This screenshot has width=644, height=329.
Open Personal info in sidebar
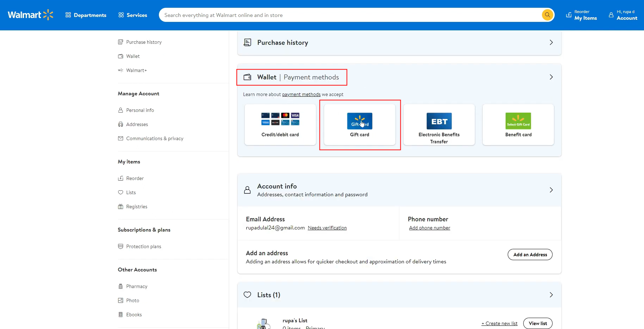[x=140, y=110]
